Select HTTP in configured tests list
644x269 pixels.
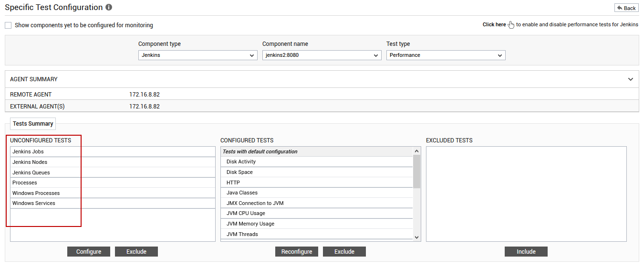[317, 183]
